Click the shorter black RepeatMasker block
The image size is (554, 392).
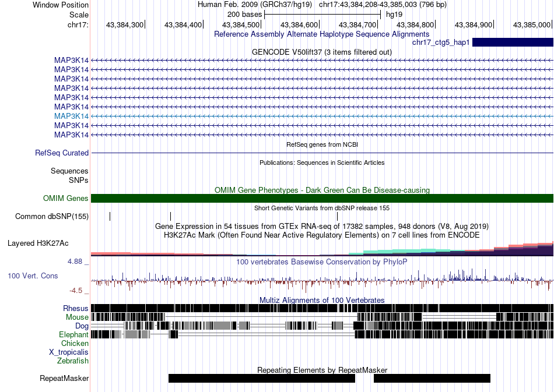click(x=432, y=378)
